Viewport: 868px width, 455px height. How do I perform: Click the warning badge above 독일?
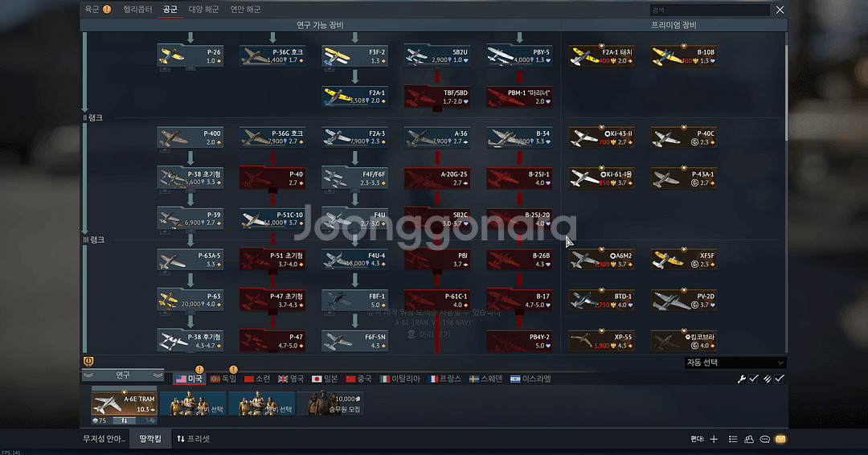pos(233,369)
